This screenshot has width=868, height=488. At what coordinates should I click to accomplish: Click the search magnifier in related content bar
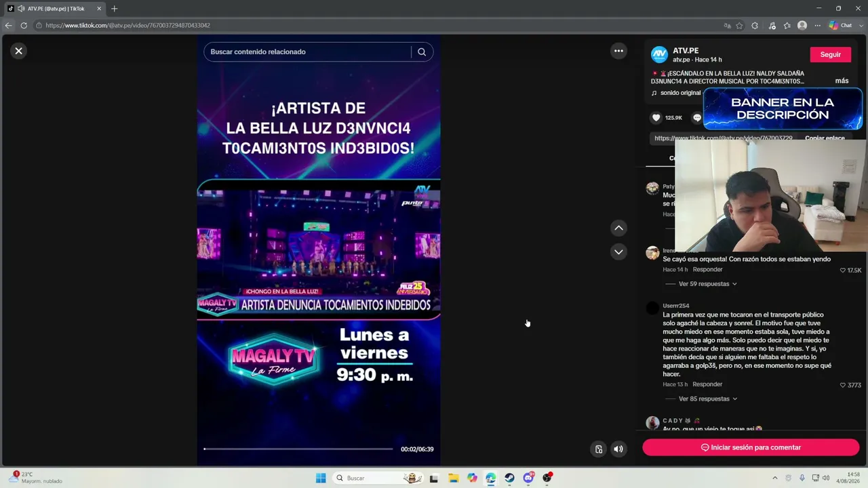[x=422, y=52]
